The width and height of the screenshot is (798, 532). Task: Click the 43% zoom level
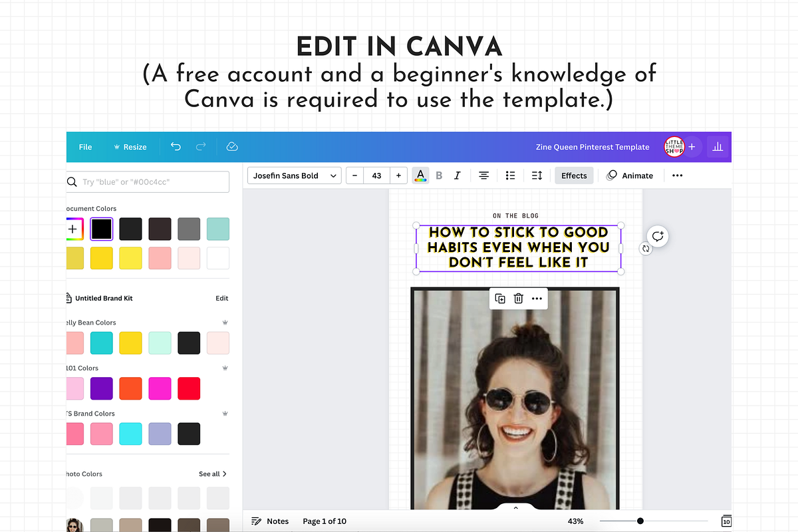click(576, 521)
